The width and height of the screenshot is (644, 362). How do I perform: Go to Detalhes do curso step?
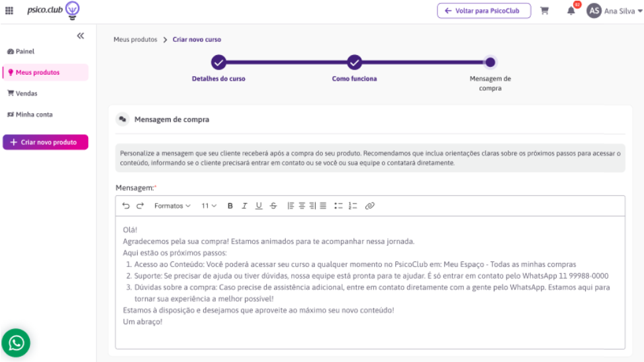click(x=218, y=62)
